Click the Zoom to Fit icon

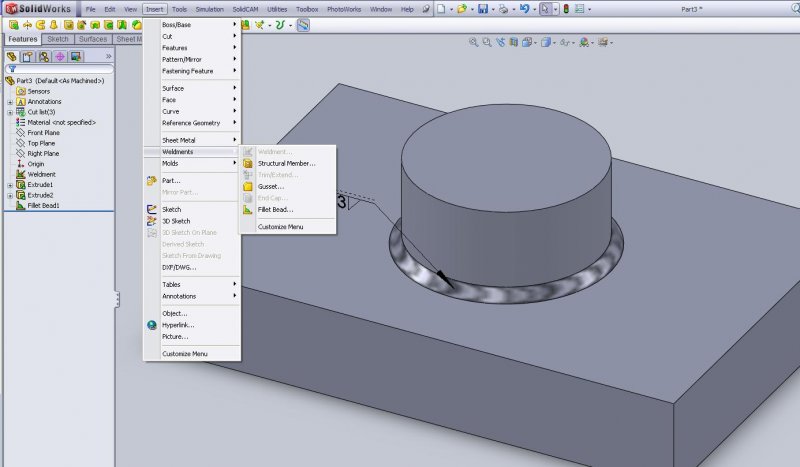tap(473, 42)
